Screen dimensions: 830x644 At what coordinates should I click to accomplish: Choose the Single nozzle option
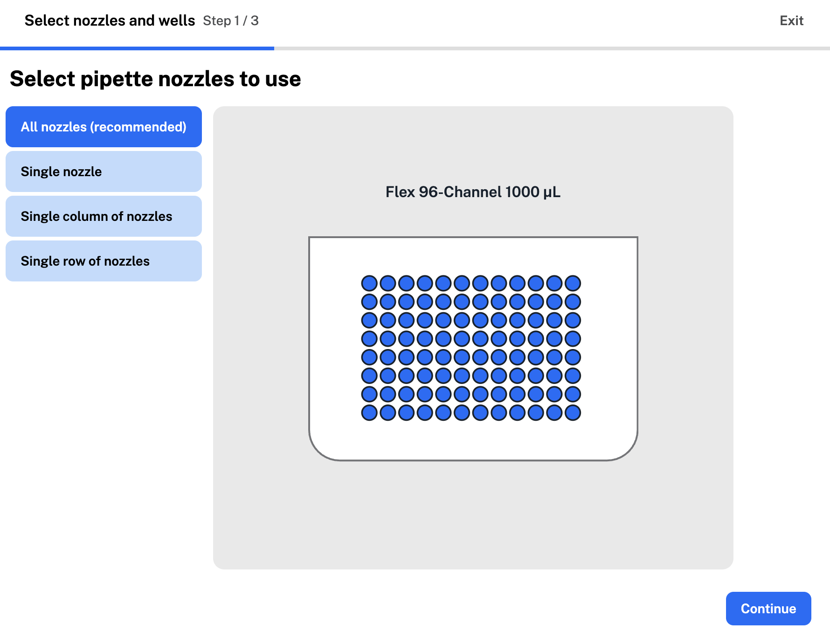tap(104, 171)
